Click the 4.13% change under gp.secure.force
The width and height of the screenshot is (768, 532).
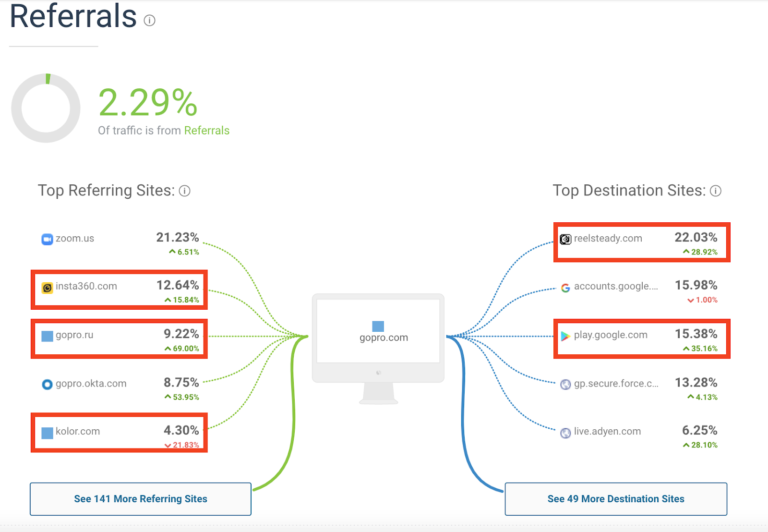point(702,397)
